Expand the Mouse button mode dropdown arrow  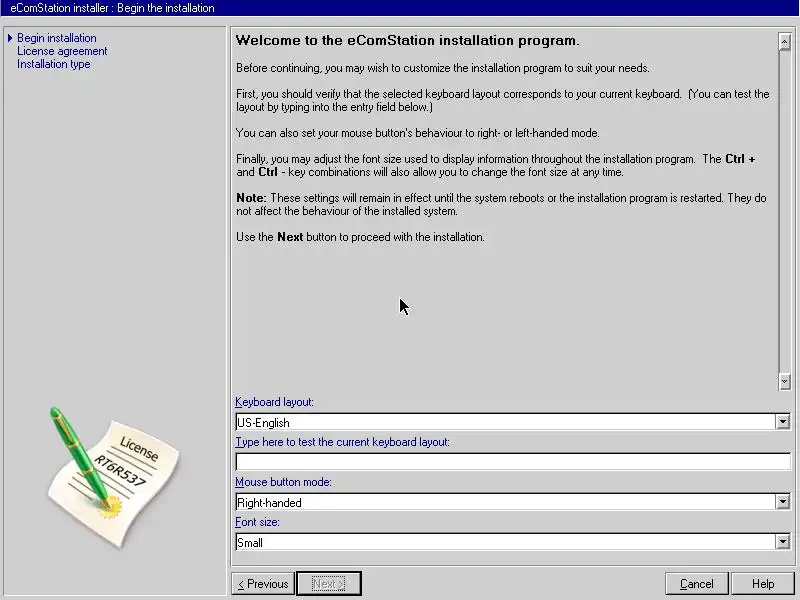783,502
